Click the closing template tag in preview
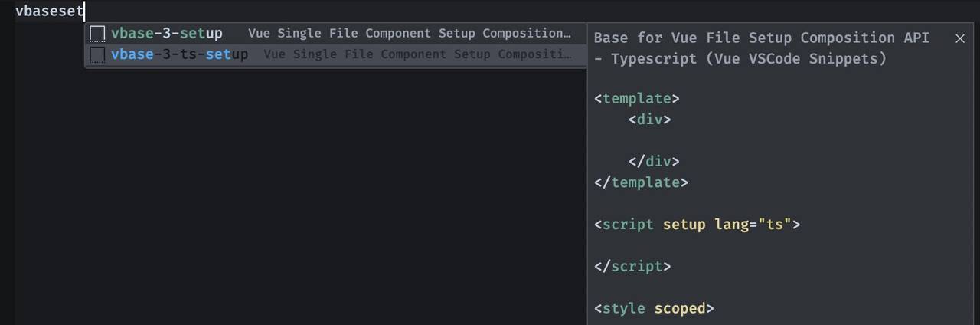 coord(641,182)
